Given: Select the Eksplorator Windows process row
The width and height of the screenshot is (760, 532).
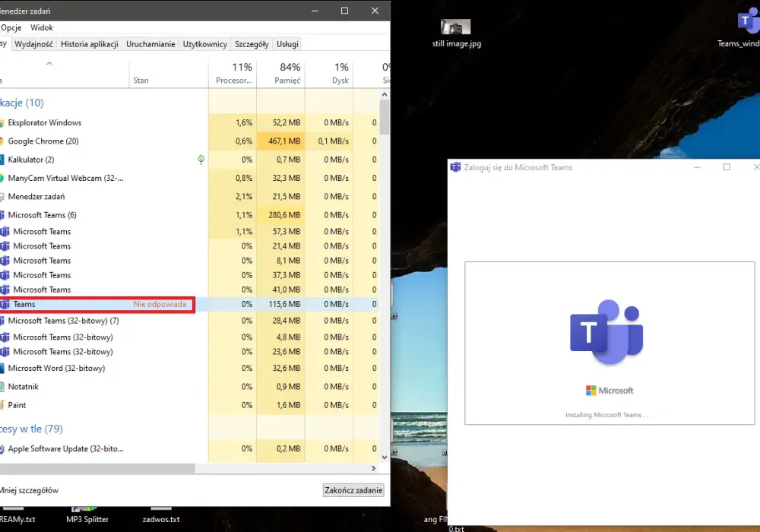Looking at the screenshot, I should click(x=189, y=122).
